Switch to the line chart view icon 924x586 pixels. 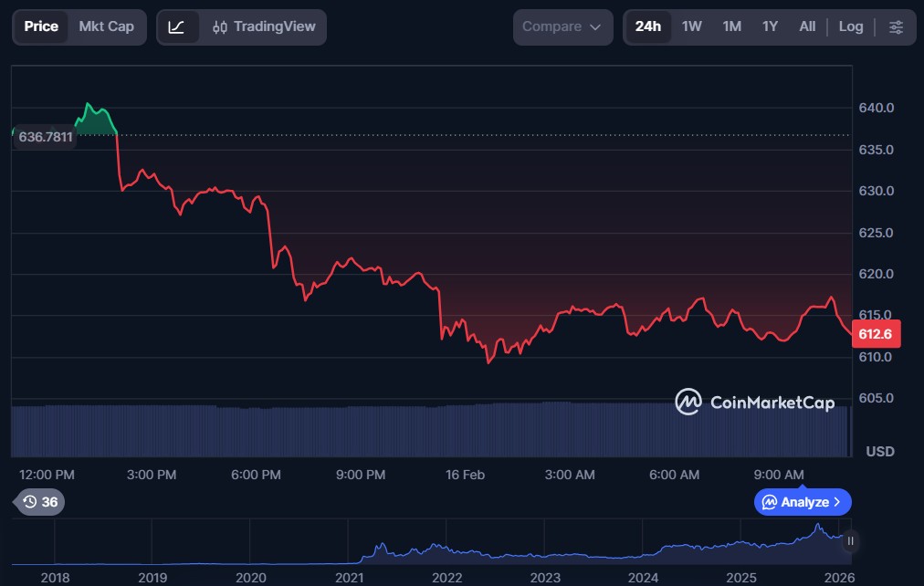(x=177, y=27)
